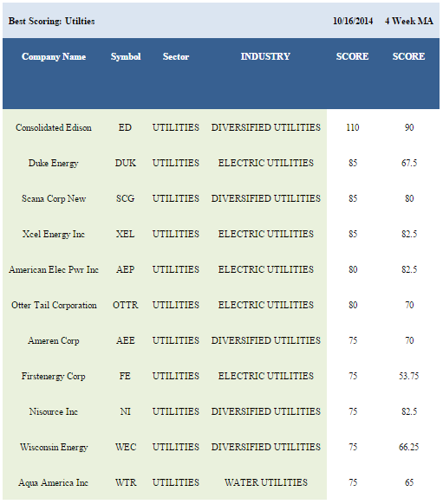Image resolution: width=443 pixels, height=504 pixels.
Task: Select the Symbol column header
Action: pos(126,56)
